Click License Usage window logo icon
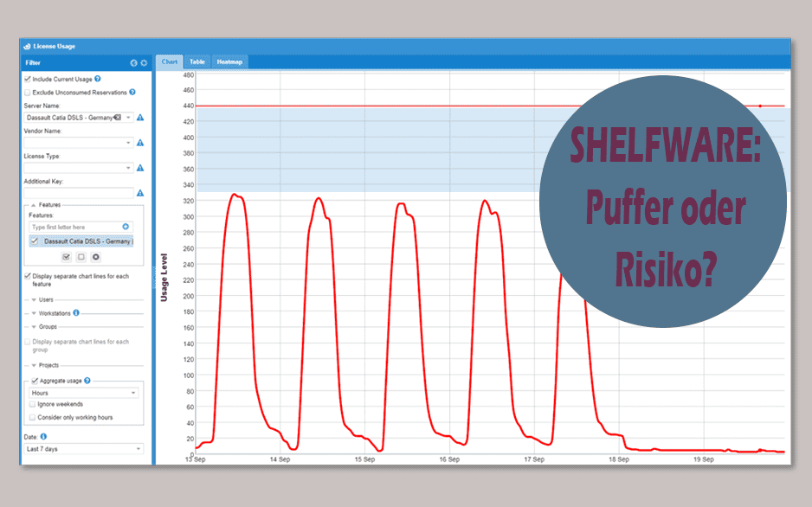 click(27, 46)
